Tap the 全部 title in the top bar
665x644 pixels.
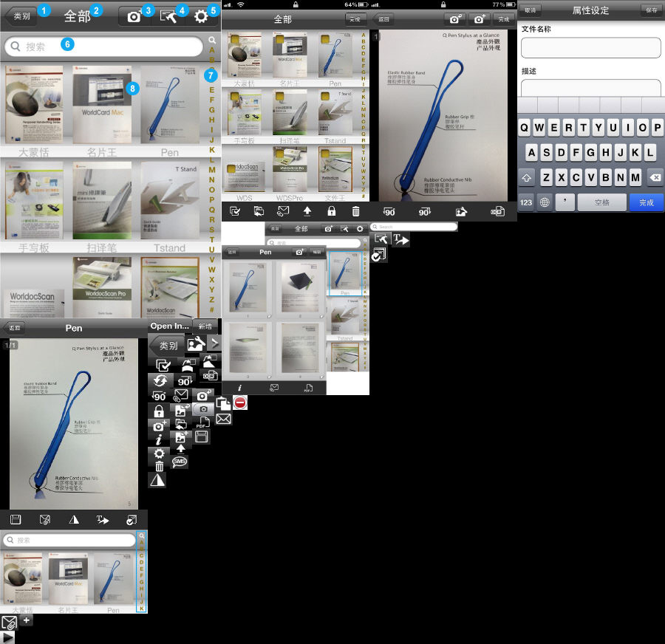pyautogui.click(x=77, y=16)
